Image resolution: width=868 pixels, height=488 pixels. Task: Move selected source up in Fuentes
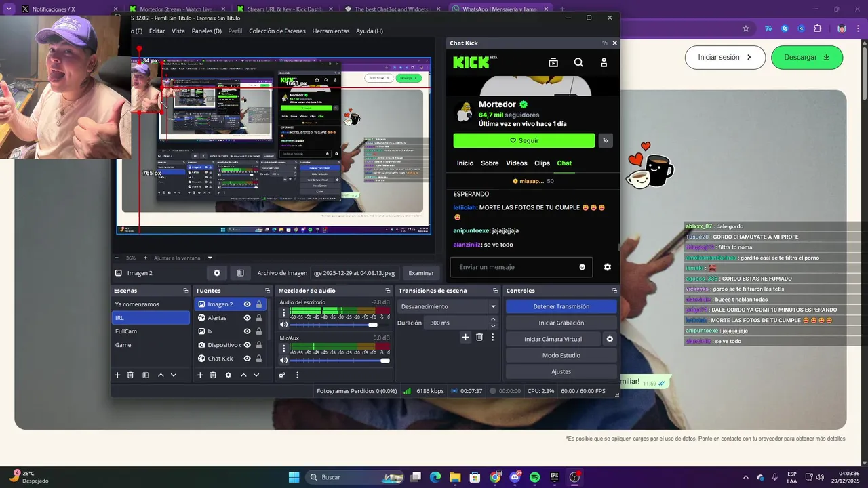coord(243,375)
